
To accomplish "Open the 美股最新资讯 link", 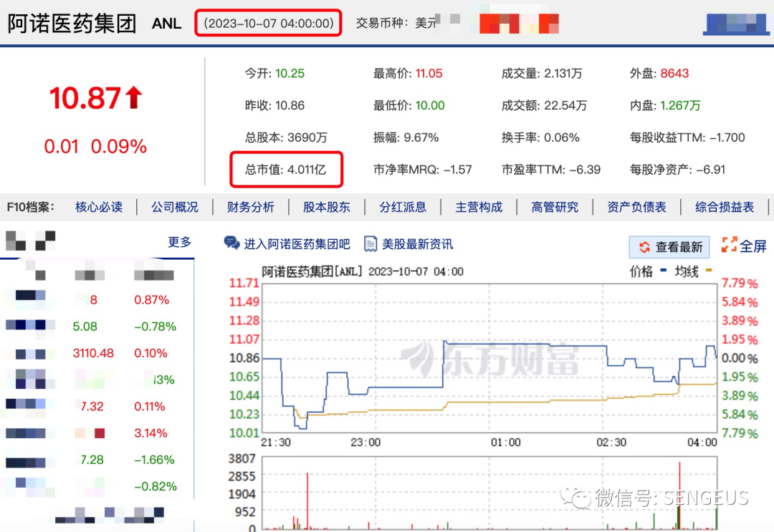I will [417, 244].
